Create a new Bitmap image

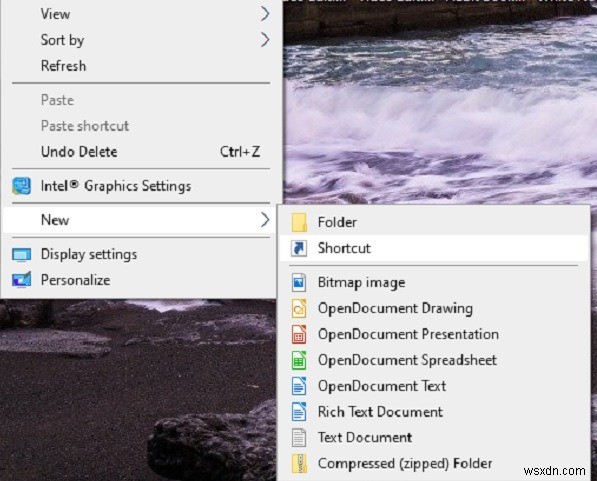point(434,283)
